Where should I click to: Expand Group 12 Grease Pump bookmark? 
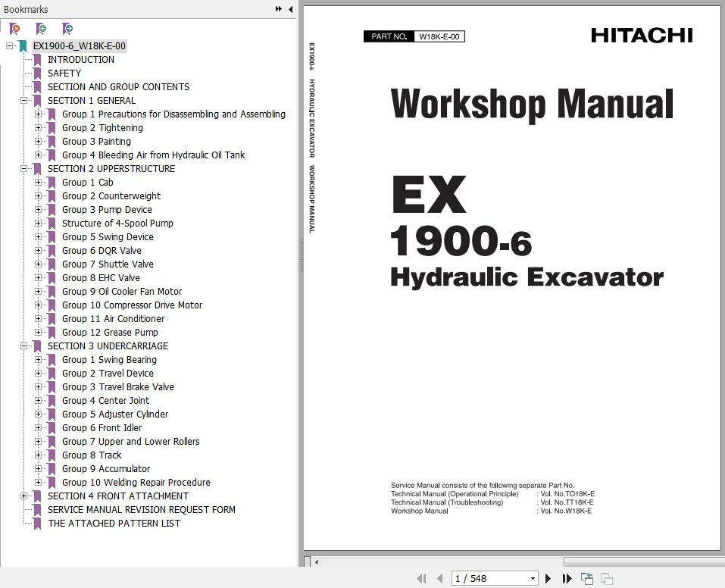click(39, 332)
